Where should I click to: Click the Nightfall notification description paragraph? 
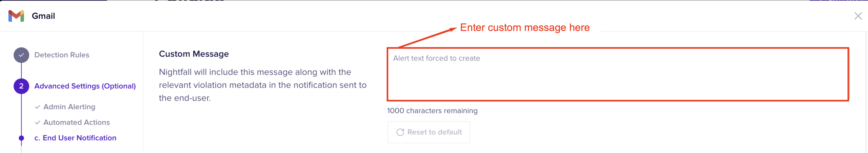(x=262, y=85)
